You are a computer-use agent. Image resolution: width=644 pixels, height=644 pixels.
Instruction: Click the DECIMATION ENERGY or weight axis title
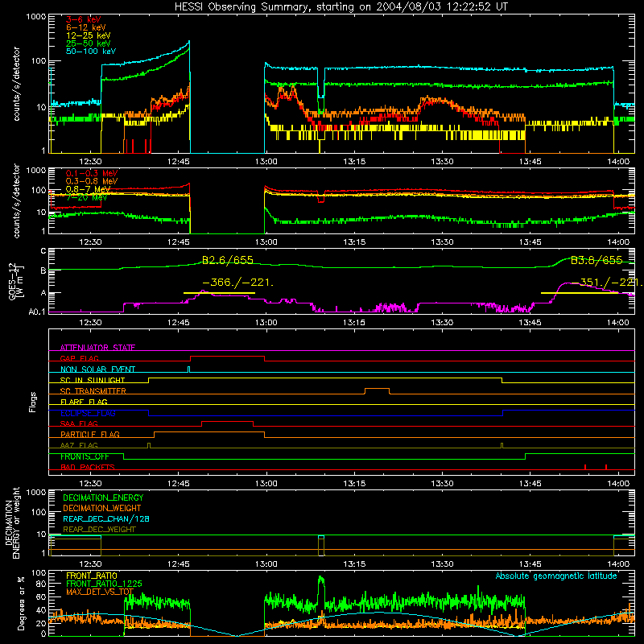point(13,523)
